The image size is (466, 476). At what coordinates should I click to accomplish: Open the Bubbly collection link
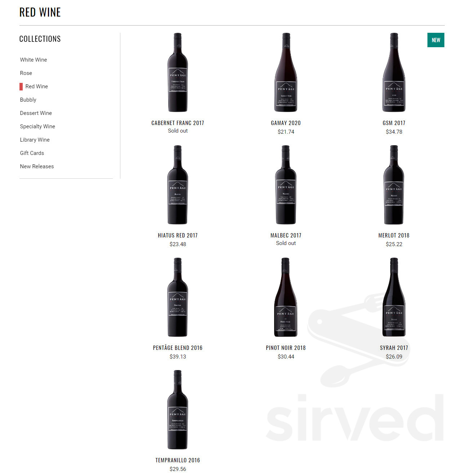coord(28,100)
